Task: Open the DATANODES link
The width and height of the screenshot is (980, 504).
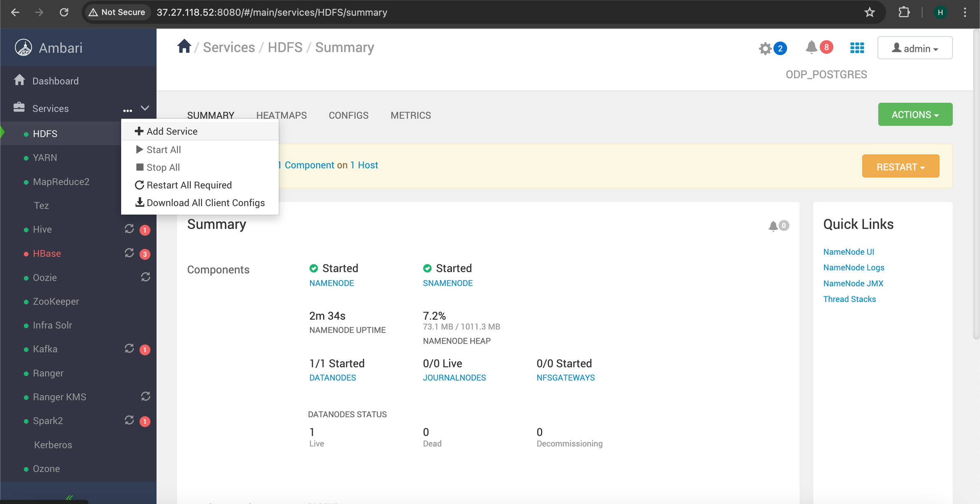Action: pyautogui.click(x=333, y=378)
